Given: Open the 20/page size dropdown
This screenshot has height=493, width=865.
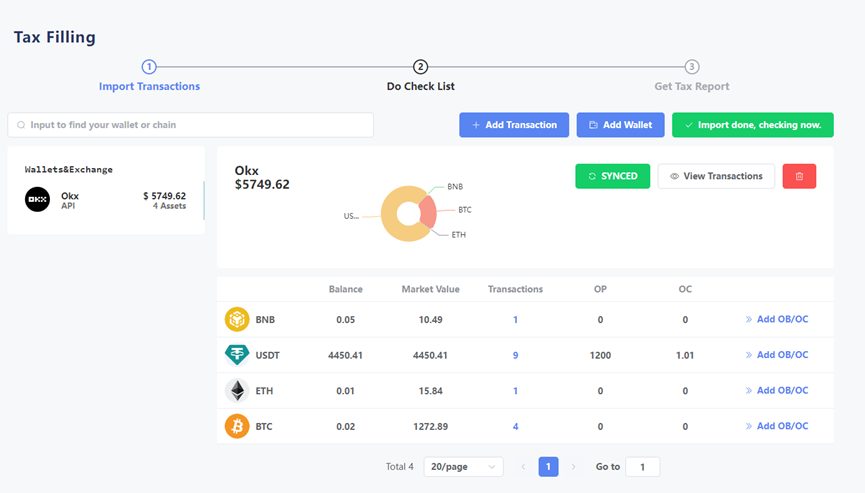Looking at the screenshot, I should [x=463, y=467].
